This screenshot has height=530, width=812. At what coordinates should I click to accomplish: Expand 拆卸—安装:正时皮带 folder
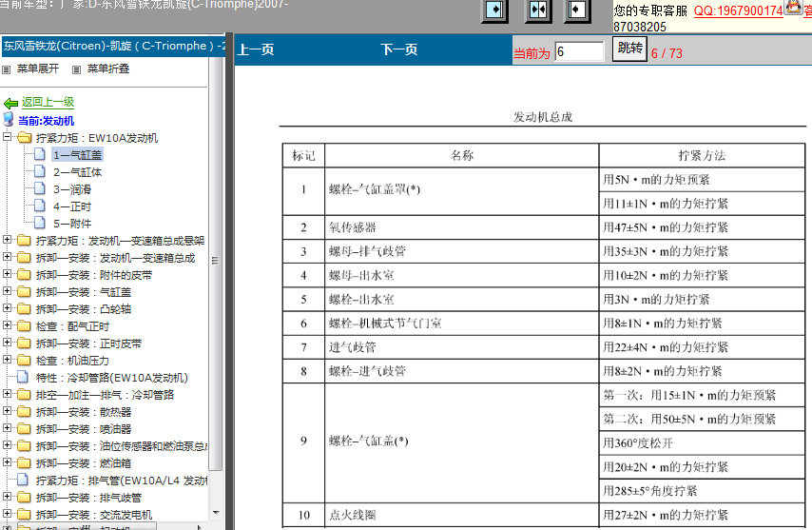[x=7, y=343]
